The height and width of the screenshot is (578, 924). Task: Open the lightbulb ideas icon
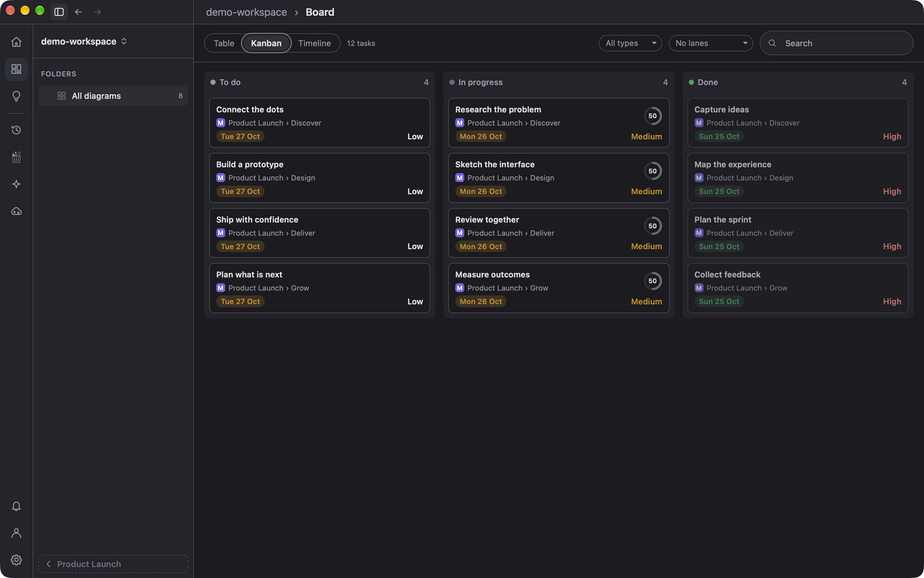(16, 96)
